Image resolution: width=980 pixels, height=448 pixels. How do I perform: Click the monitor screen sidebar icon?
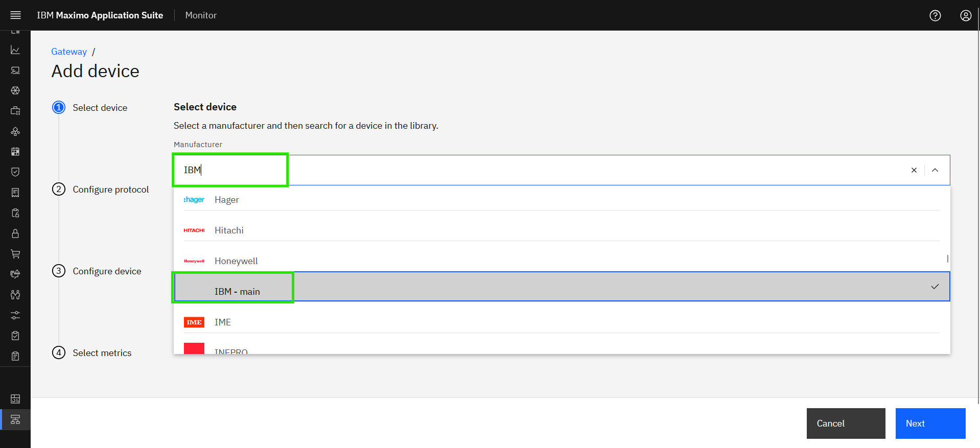(15, 70)
